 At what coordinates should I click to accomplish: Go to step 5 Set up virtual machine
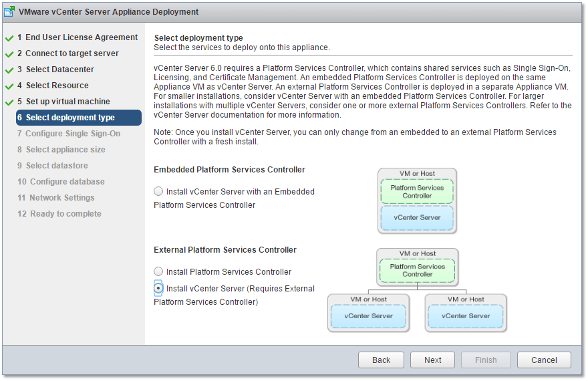[63, 102]
